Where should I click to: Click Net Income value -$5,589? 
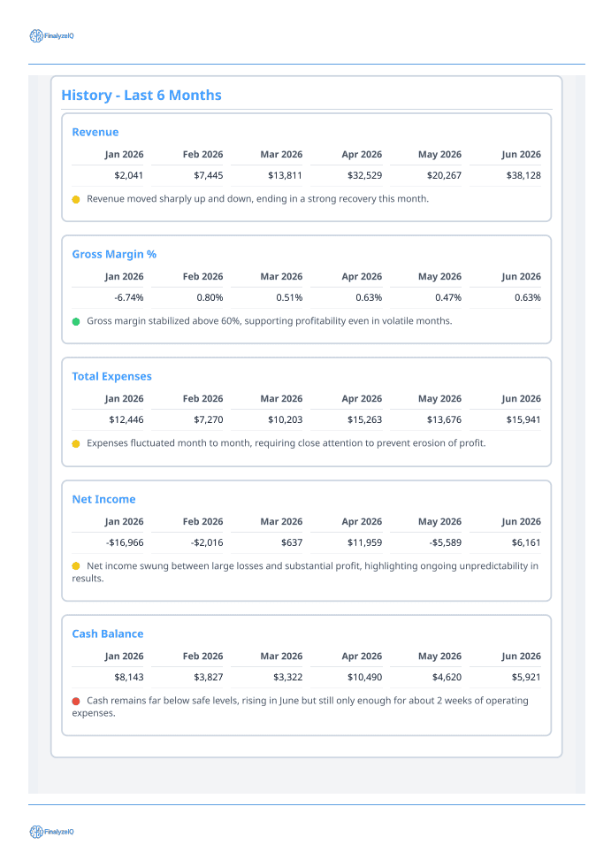coord(446,542)
